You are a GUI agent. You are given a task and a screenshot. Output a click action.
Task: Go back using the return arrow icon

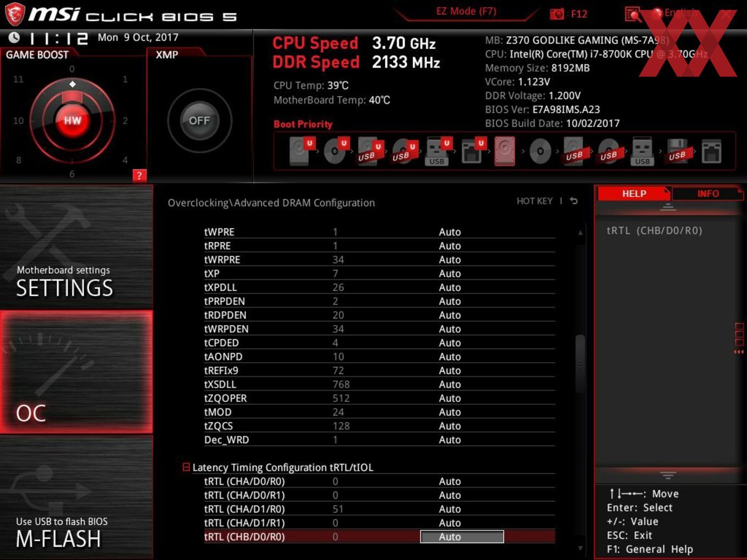coord(574,201)
